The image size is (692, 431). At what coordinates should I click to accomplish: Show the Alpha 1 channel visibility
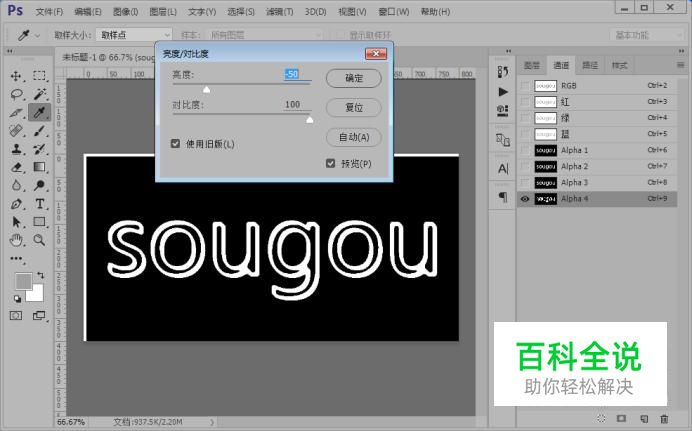(524, 150)
